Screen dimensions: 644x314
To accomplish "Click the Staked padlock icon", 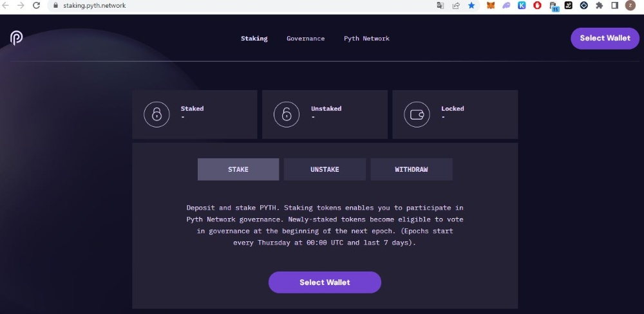I will coord(156,115).
